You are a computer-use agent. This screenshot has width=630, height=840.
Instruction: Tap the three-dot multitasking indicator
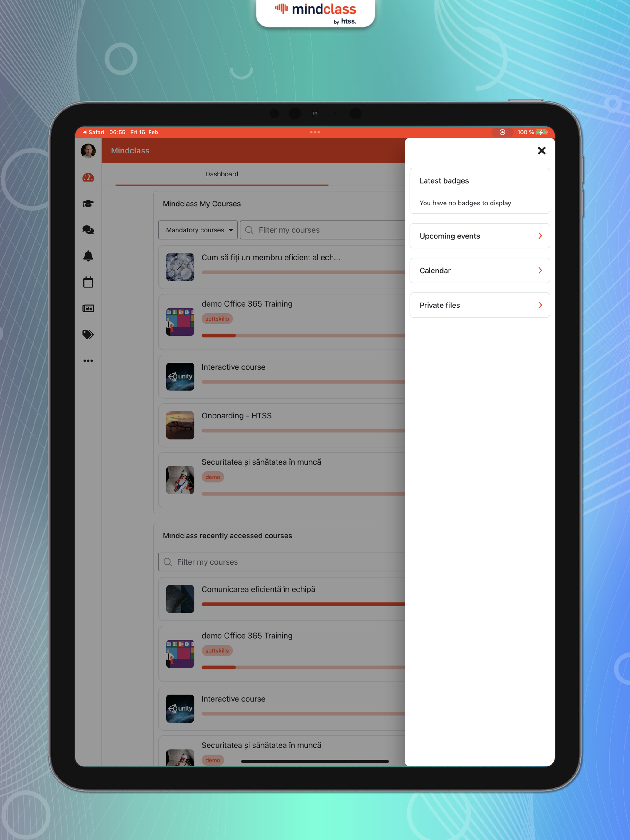[x=315, y=132]
